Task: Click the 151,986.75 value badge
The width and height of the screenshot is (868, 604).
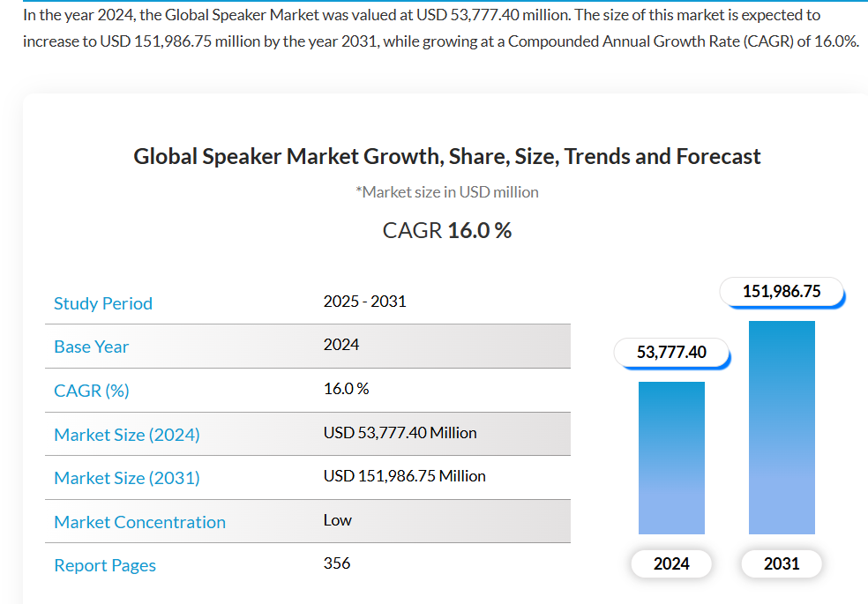Action: coord(782,292)
